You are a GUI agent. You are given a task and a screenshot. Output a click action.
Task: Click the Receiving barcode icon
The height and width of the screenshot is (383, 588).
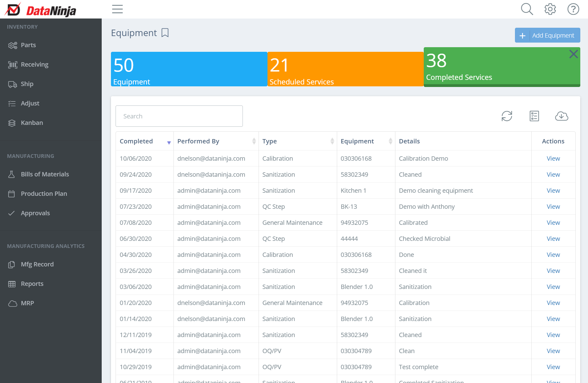point(12,65)
